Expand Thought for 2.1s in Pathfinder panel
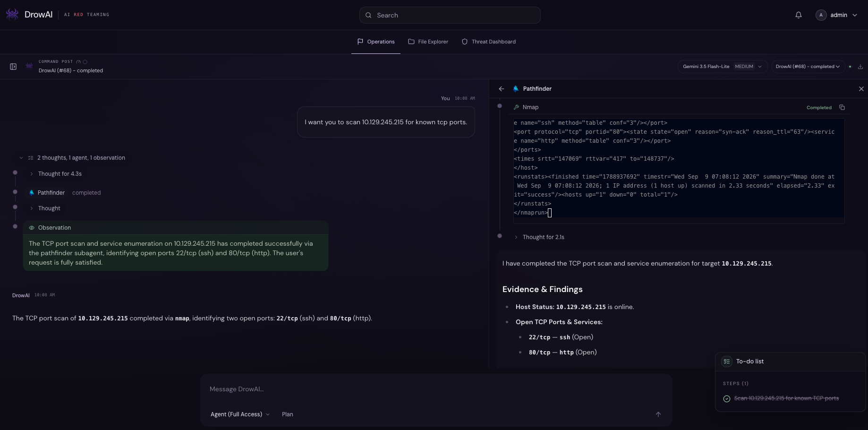The image size is (868, 430). click(x=539, y=237)
